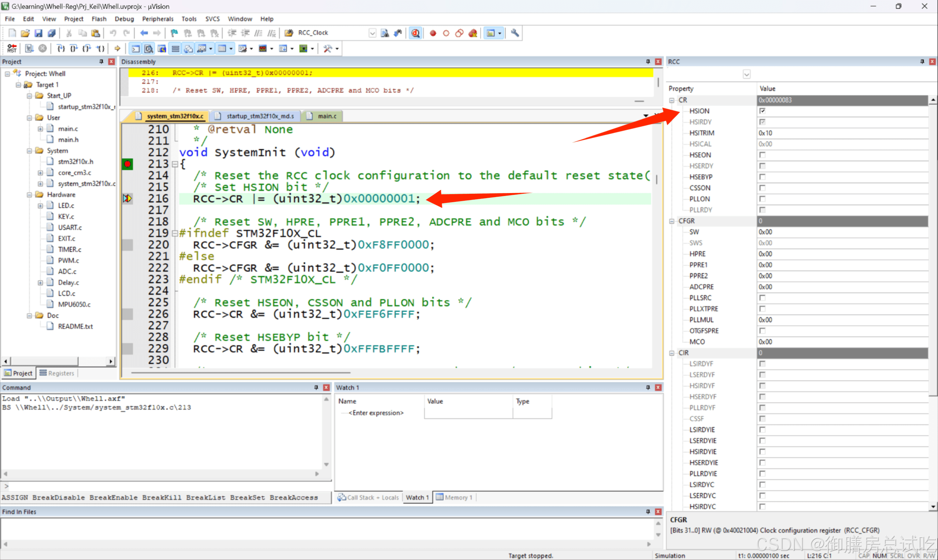Viewport: 938px width, 560px height.
Task: Navigate backwards with the blue left arrow
Action: [144, 33]
